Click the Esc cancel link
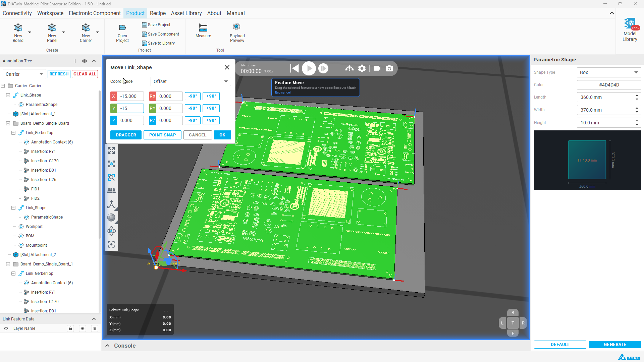The width and height of the screenshot is (644, 362). tap(283, 93)
